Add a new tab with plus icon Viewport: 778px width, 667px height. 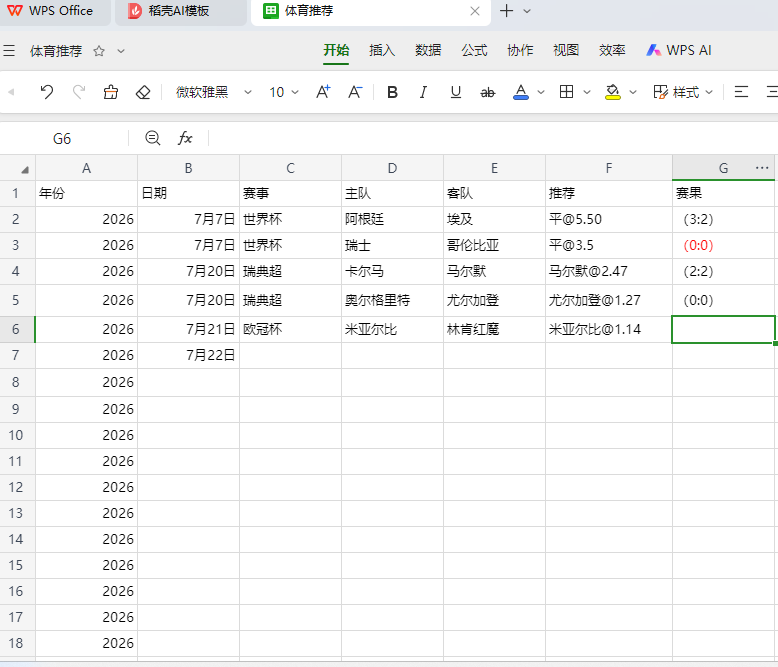click(x=506, y=11)
